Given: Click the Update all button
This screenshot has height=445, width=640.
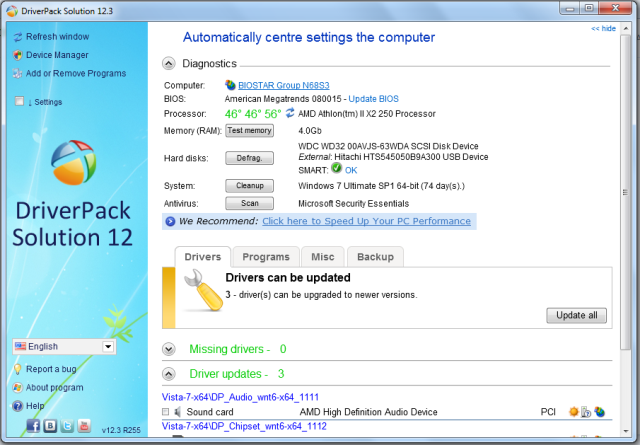Looking at the screenshot, I should pos(576,316).
